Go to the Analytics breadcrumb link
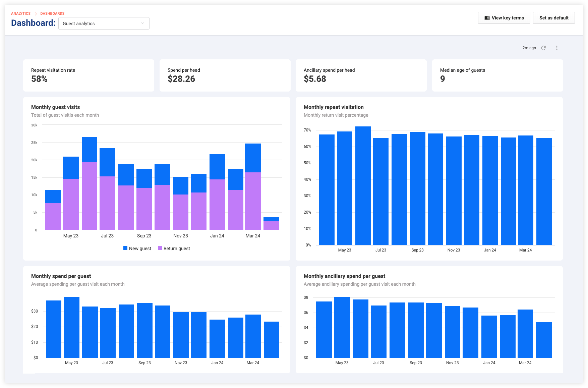 coord(21,13)
